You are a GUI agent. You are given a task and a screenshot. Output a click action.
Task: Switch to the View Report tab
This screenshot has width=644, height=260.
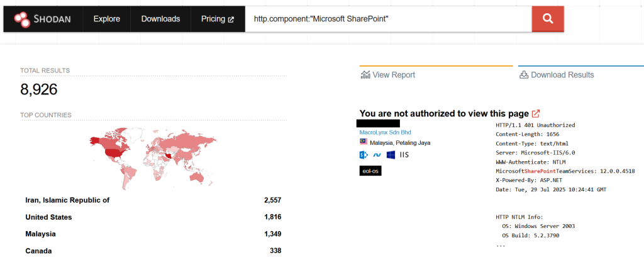coord(394,75)
